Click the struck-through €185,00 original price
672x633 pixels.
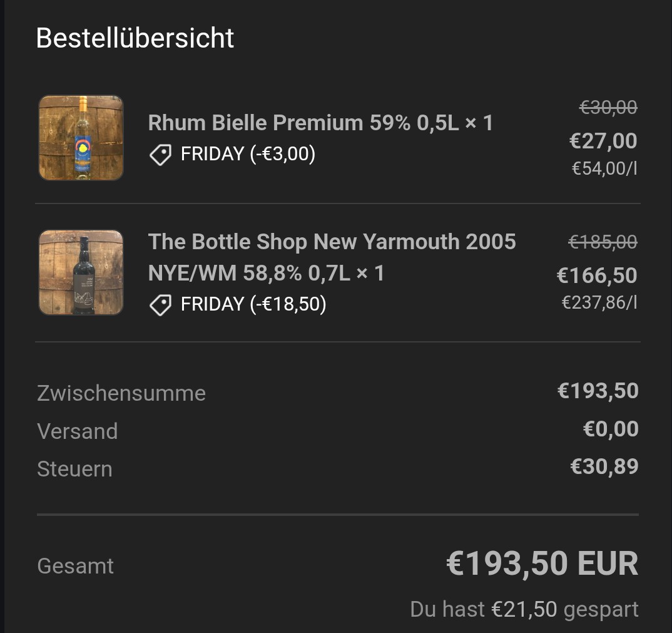603,242
